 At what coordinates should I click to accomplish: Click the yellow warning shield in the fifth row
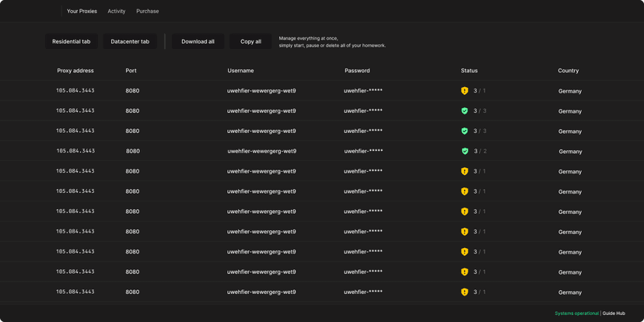coord(464,171)
